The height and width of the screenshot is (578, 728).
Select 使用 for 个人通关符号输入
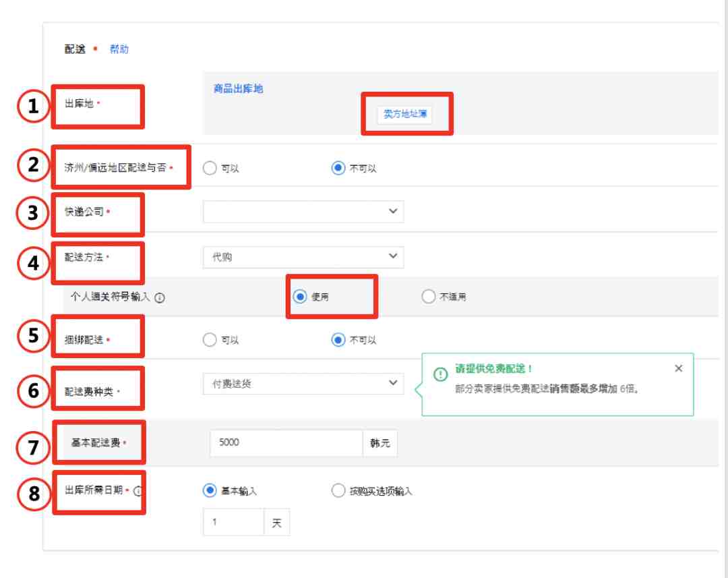(x=300, y=297)
